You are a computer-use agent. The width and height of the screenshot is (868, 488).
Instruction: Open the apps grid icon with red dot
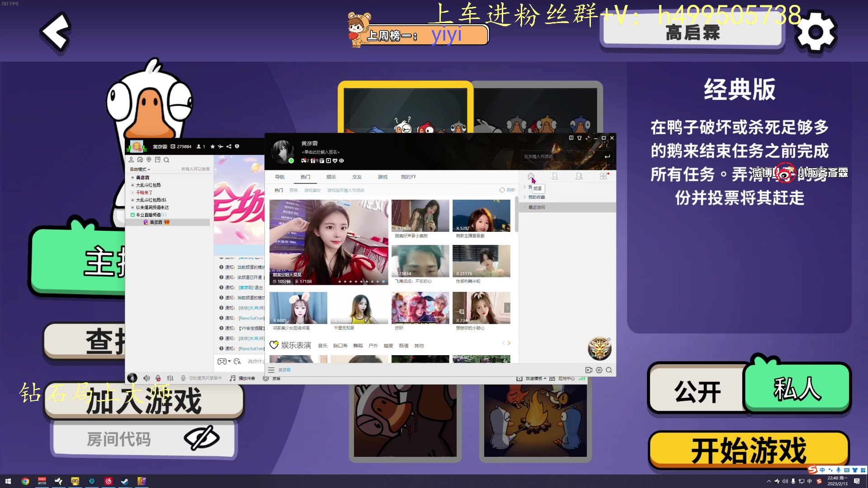click(604, 176)
